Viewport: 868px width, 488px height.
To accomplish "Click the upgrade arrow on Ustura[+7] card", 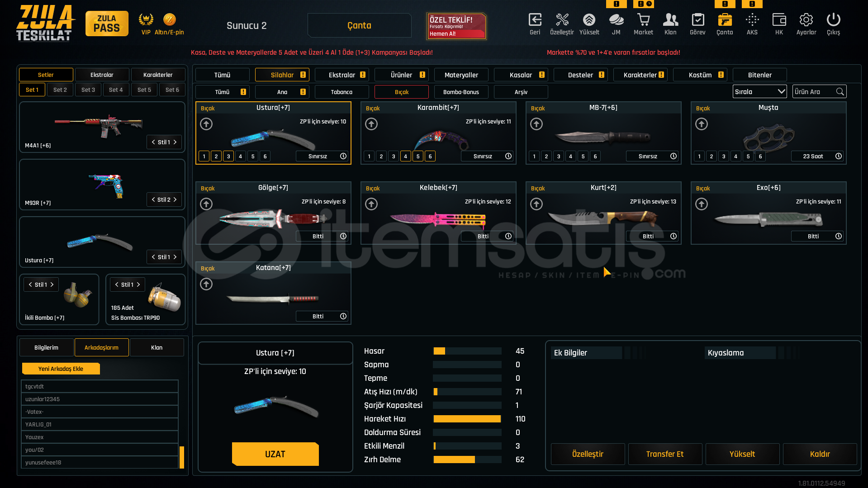I will [206, 124].
